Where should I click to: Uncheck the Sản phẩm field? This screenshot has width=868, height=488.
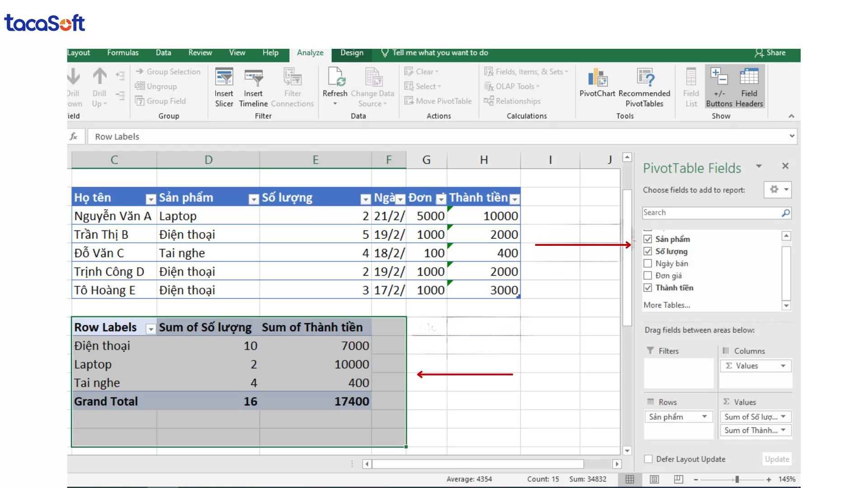tap(648, 239)
